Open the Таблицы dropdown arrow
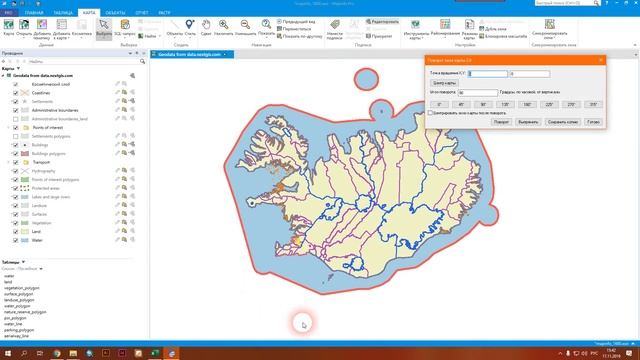 [24, 262]
